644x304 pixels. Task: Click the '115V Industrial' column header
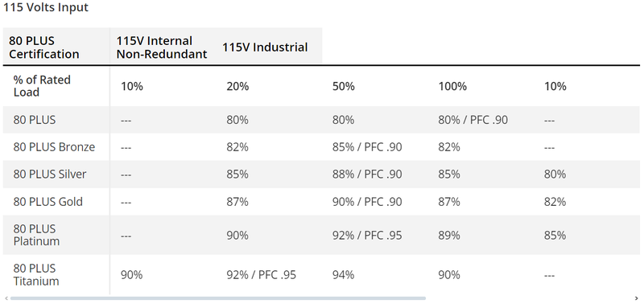click(x=265, y=47)
